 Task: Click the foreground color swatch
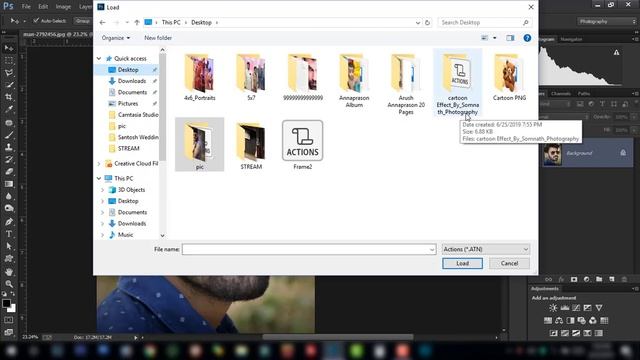pos(6,303)
